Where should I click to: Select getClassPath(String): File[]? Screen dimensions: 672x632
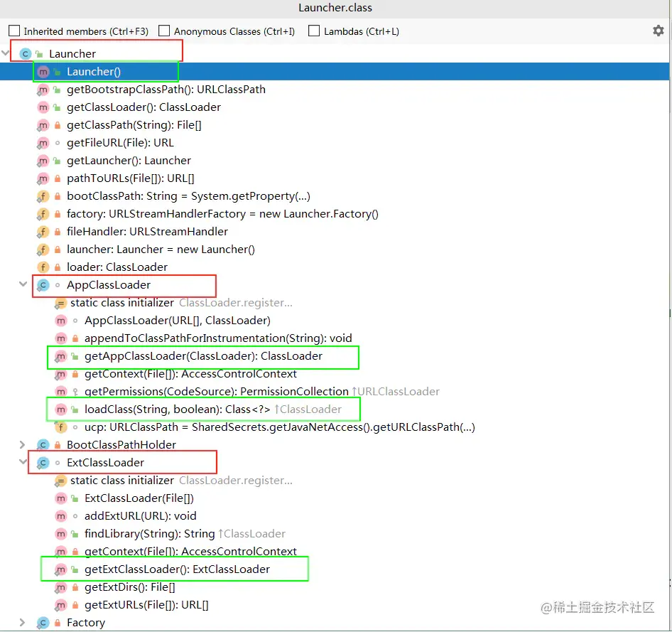point(134,125)
